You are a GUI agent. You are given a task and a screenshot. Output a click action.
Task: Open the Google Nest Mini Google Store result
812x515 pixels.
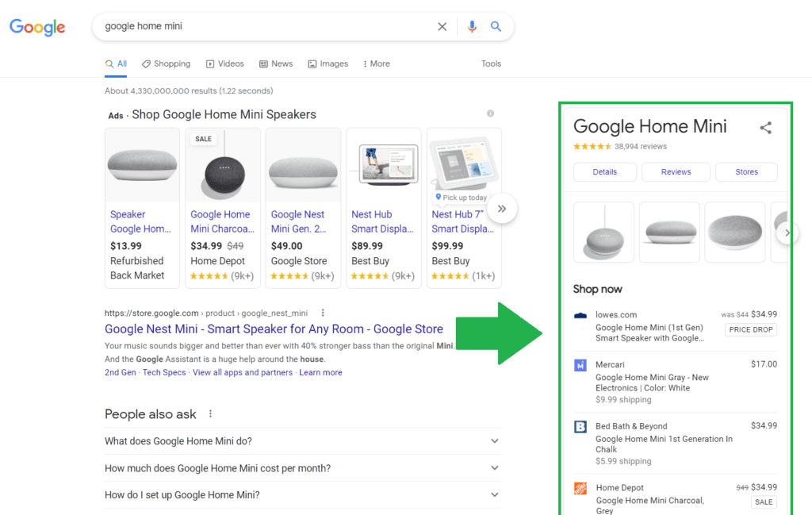pos(274,329)
